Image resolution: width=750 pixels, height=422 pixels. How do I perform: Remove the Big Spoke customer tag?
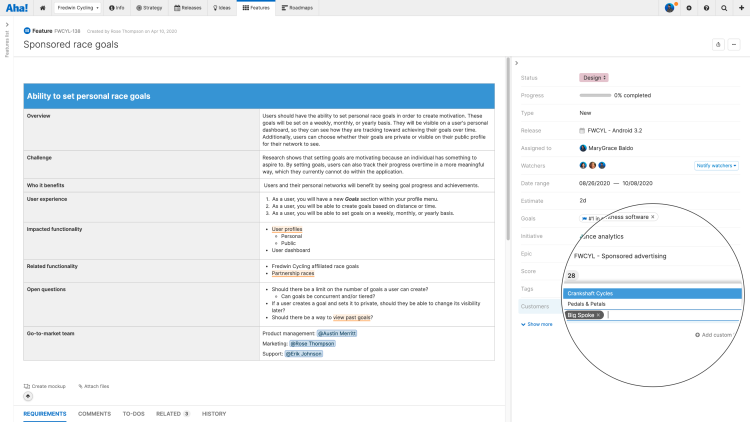[x=598, y=315]
